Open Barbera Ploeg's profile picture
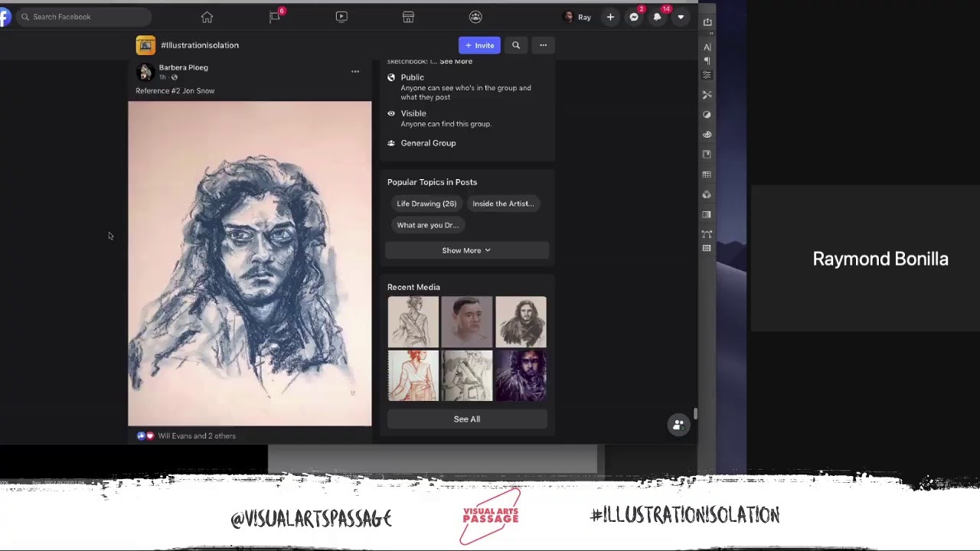Viewport: 980px width, 551px height. (145, 72)
